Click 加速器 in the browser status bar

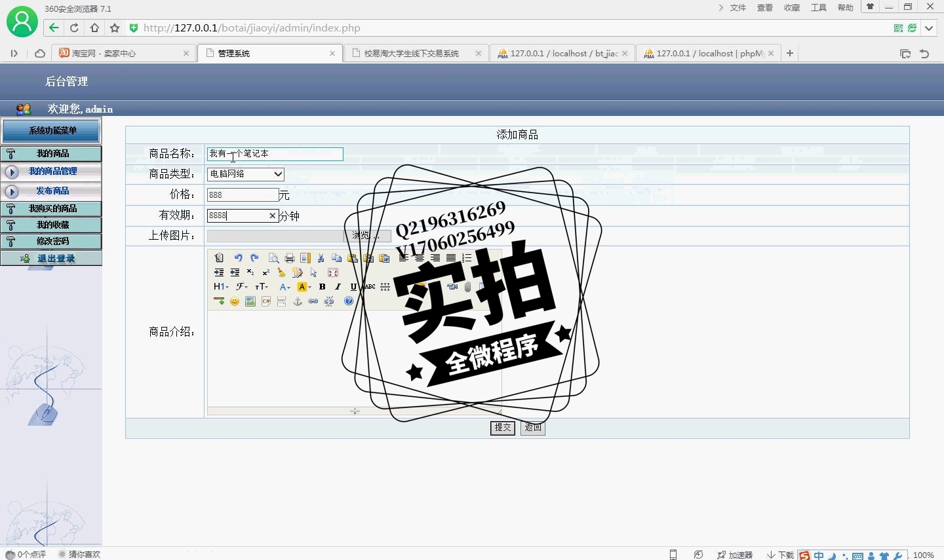click(x=735, y=555)
